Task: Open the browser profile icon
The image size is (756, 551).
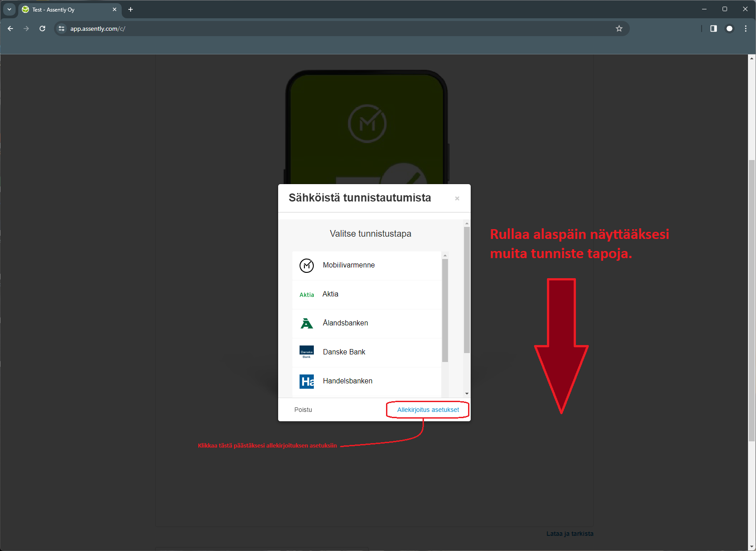Action: (x=730, y=29)
